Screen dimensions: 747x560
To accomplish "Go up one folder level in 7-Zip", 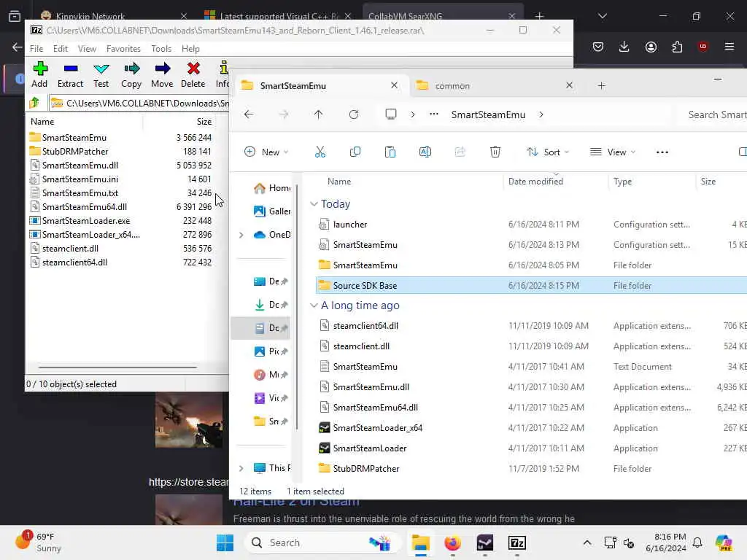I will 34,103.
